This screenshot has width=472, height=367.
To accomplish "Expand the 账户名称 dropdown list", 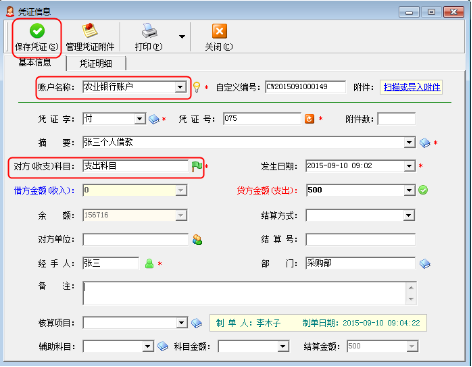I will pyautogui.click(x=180, y=87).
